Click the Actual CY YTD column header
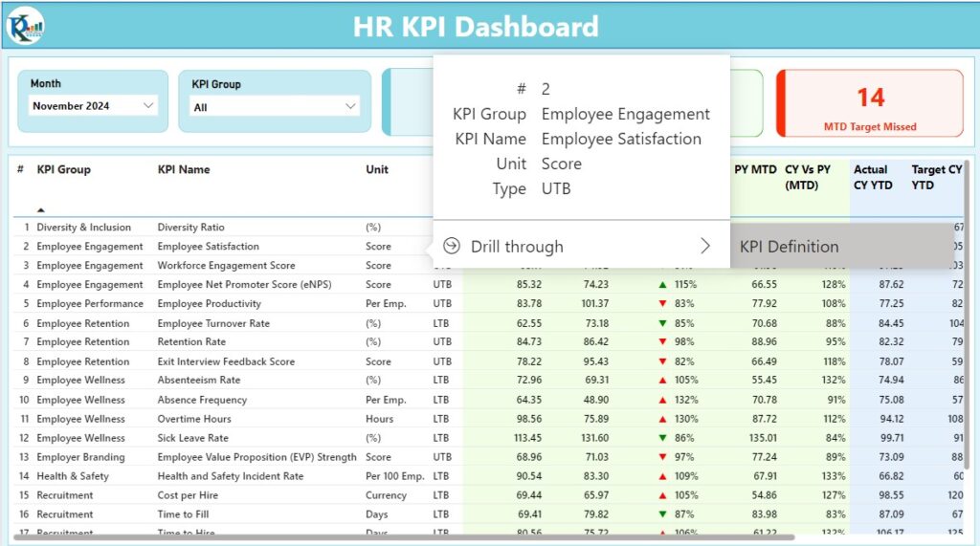This screenshot has height=546, width=980. tap(873, 178)
